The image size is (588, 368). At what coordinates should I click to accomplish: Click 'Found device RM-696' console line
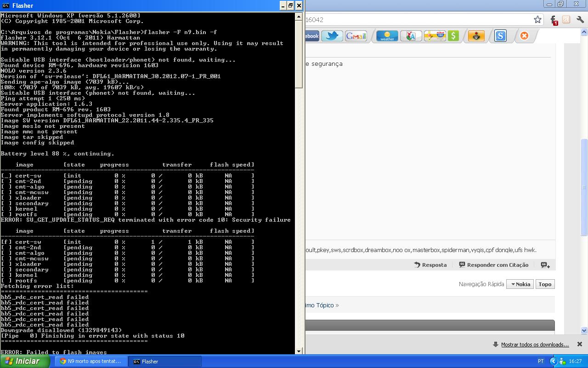(x=80, y=65)
